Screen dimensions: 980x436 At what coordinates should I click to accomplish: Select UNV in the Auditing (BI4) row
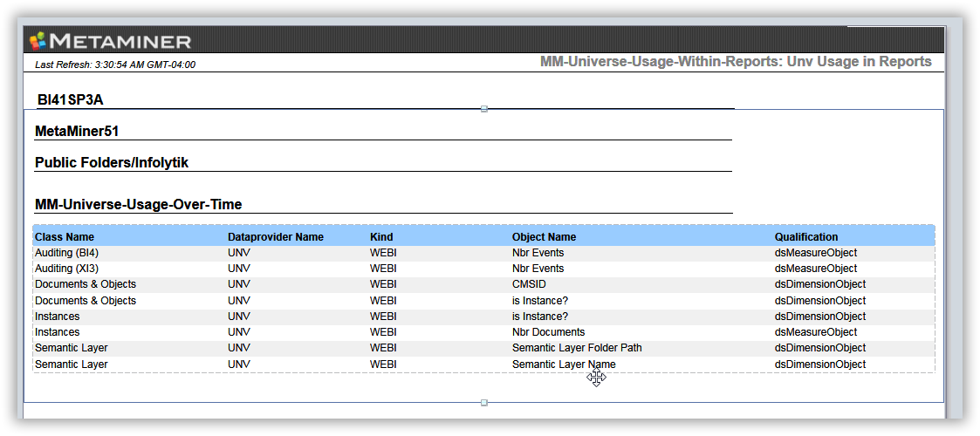[239, 253]
